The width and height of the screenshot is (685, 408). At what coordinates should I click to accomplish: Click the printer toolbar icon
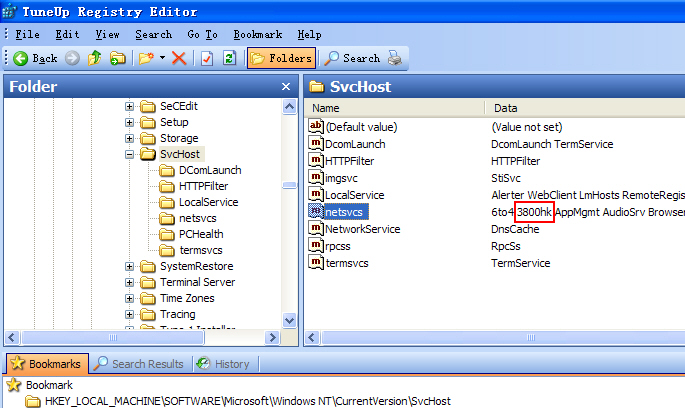(395, 58)
